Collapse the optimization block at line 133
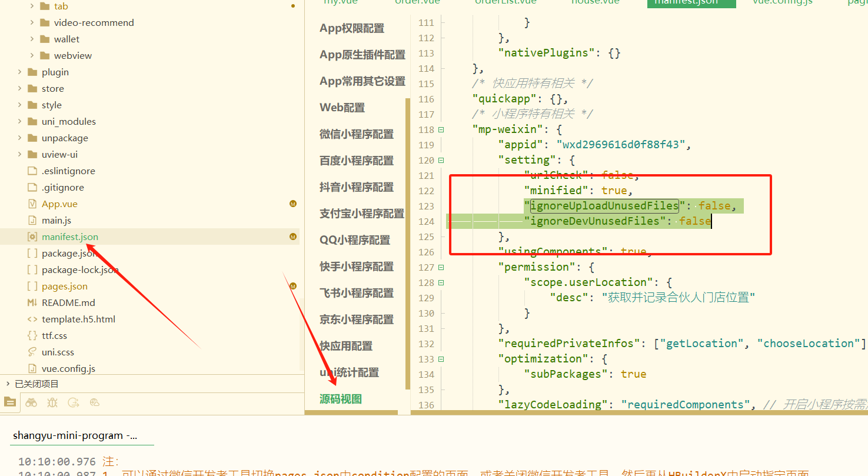 pos(441,359)
